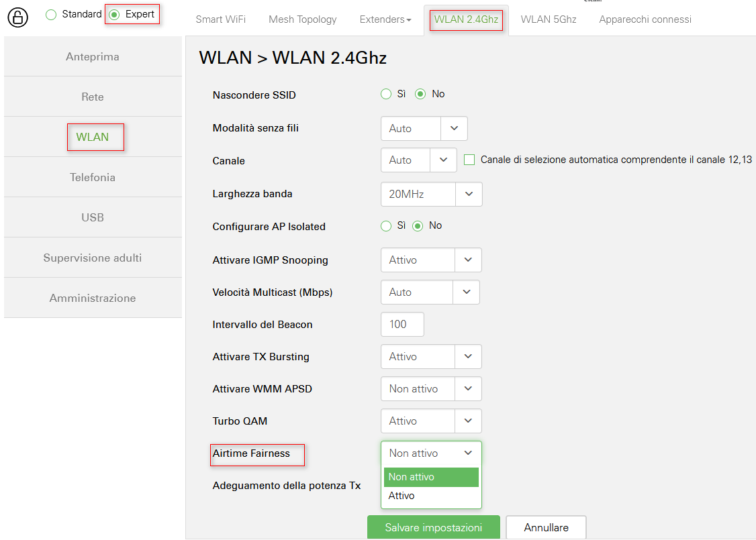Screen dimensions: 756x540
Task: Set Nascondere SSID to Sì
Action: click(x=386, y=94)
